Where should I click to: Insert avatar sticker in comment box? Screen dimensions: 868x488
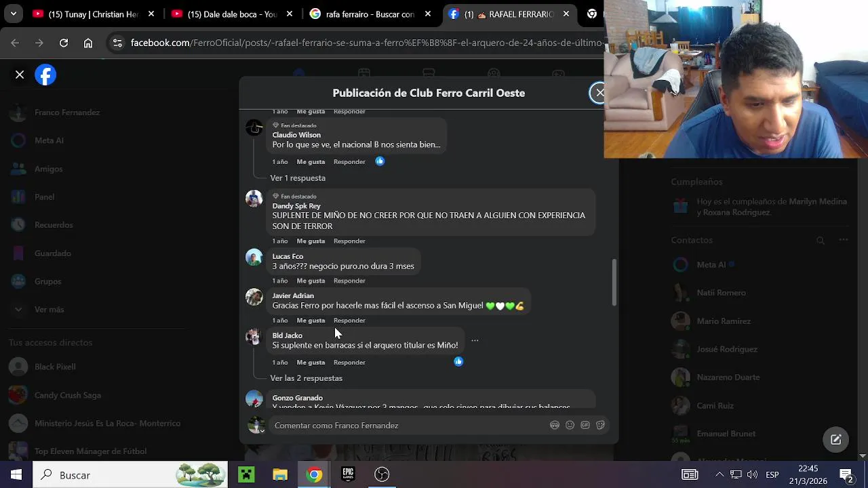click(555, 425)
